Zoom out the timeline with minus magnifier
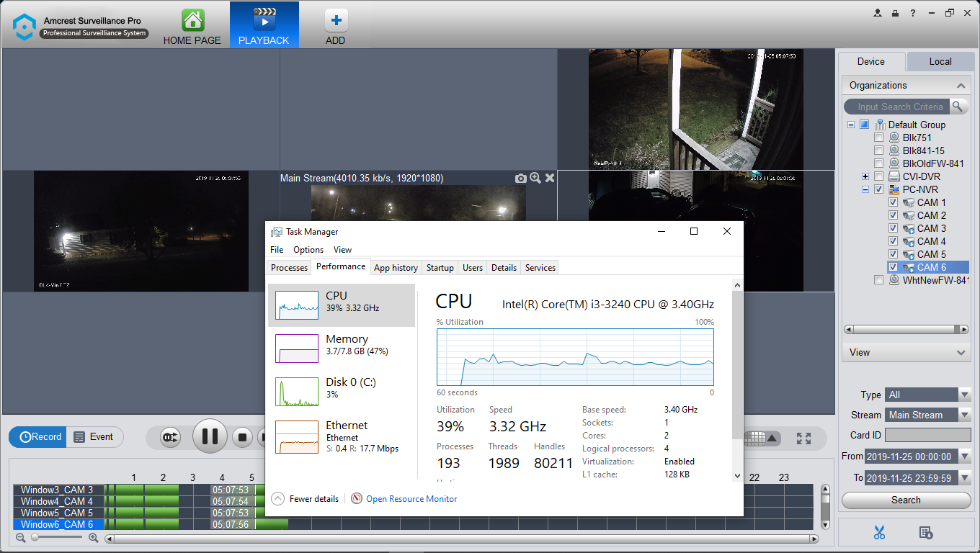This screenshot has height=553, width=980. 21,538
